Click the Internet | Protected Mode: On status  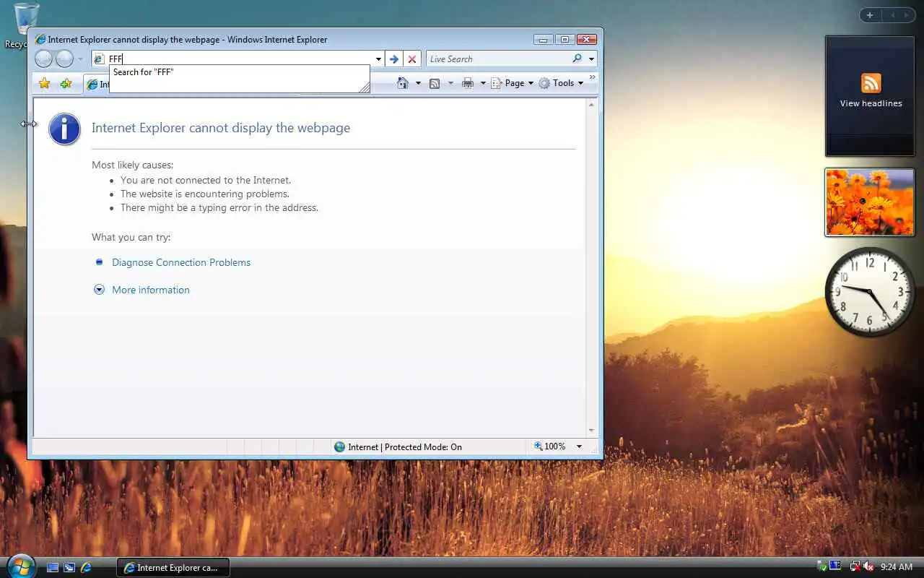404,447
